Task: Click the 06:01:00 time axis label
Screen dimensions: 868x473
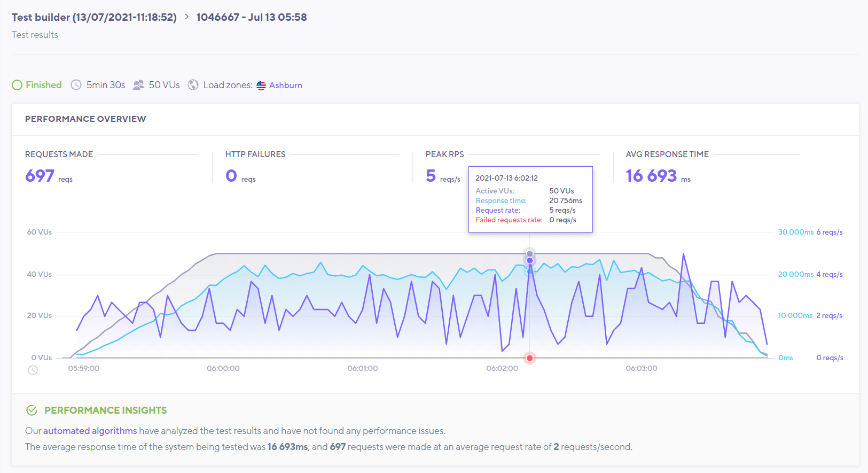Action: click(362, 368)
